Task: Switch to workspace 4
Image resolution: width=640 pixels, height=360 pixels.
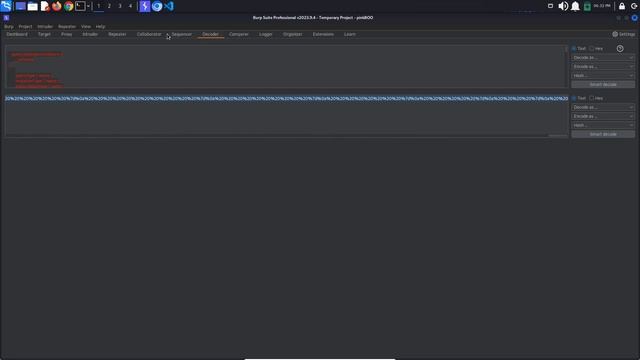Action: point(130,6)
